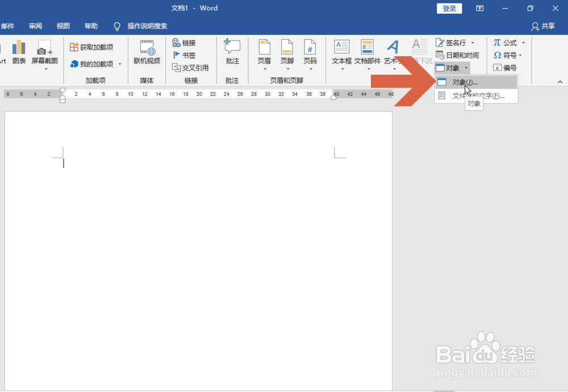Click the 共享 share button
This screenshot has height=392, width=568.
pyautogui.click(x=543, y=26)
